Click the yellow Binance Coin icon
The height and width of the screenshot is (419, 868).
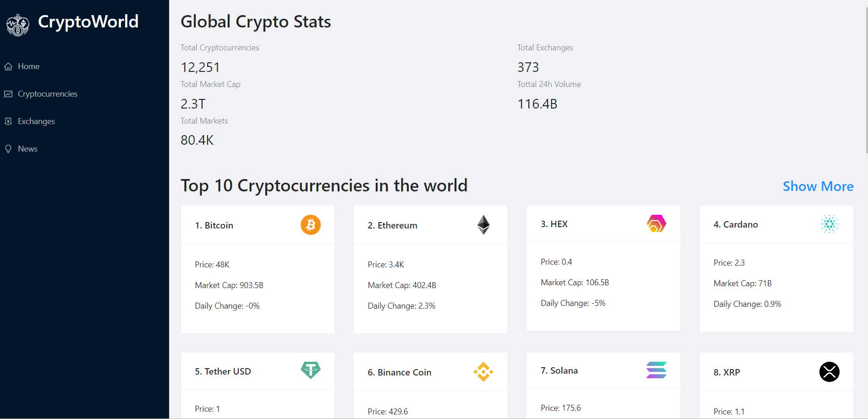(483, 372)
